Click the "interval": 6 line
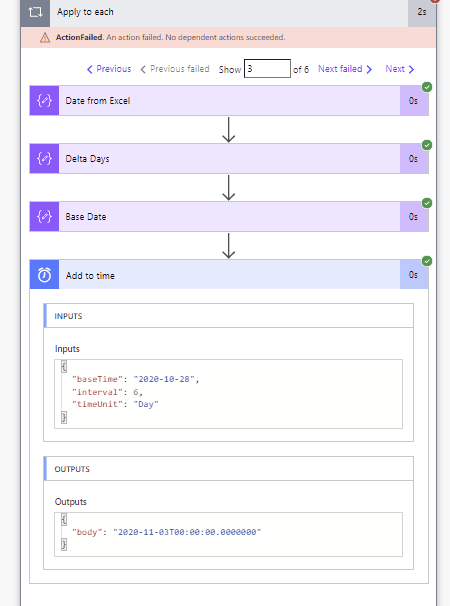Screen dimensions: 450x606 click(x=107, y=392)
